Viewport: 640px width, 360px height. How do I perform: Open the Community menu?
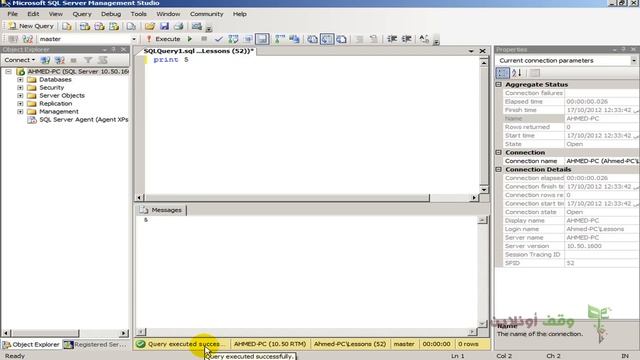click(207, 14)
